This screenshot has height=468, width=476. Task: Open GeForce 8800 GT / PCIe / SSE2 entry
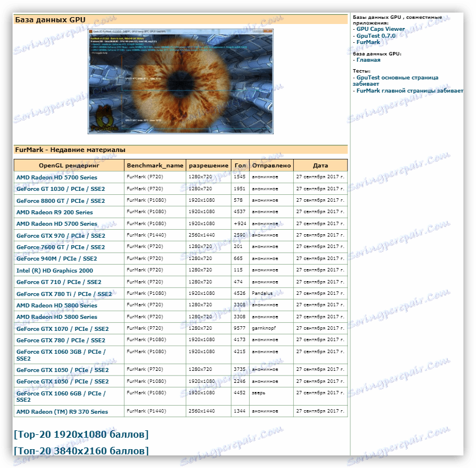point(61,201)
